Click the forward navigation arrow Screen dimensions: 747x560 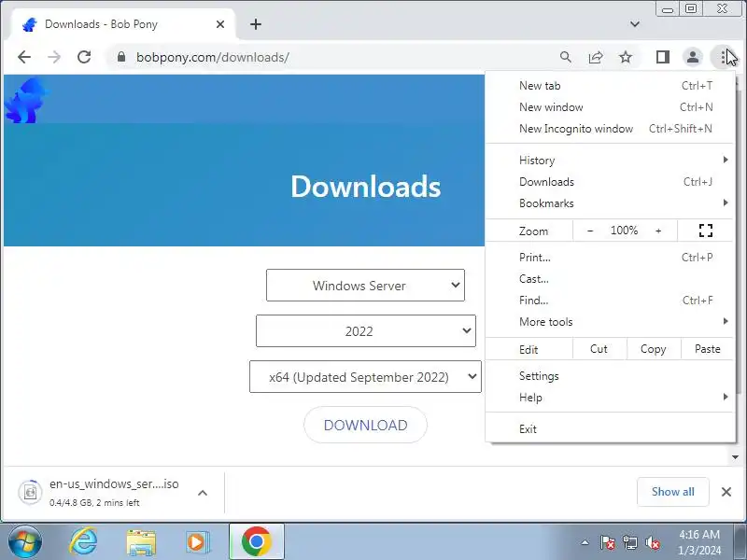point(54,57)
